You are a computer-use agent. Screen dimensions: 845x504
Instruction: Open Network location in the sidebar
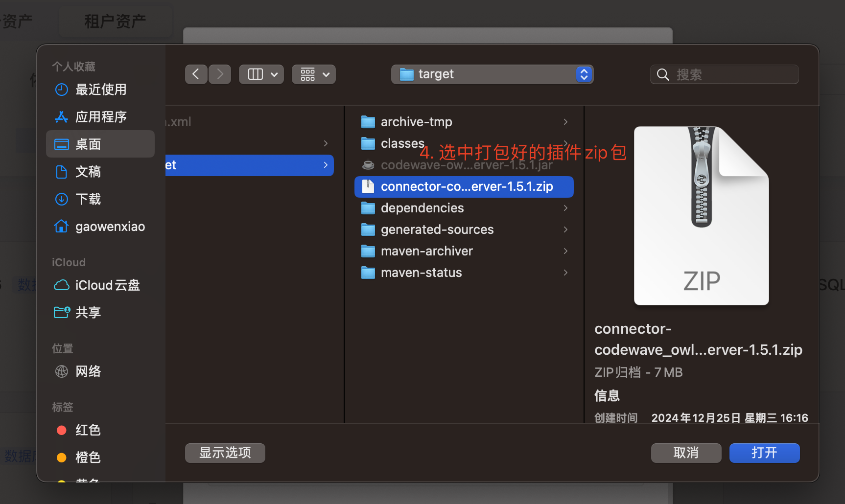point(100,371)
